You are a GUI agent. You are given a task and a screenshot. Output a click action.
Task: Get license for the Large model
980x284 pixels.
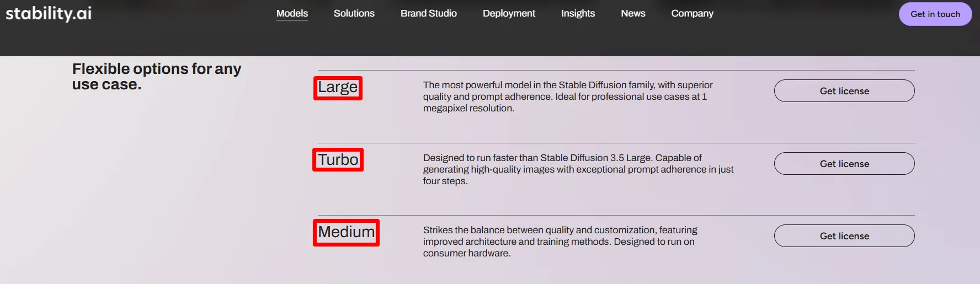tap(844, 91)
